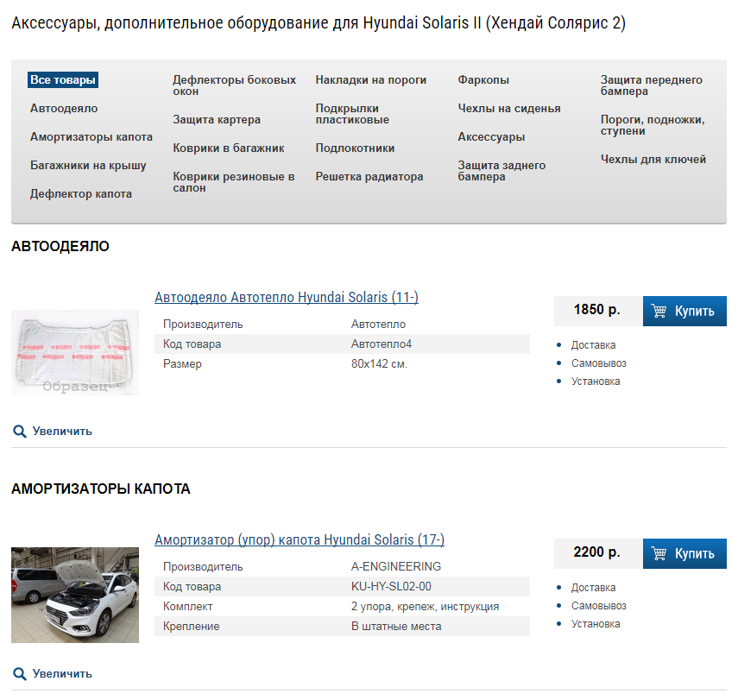
Task: Go to Коврики в багажник
Action: [228, 148]
